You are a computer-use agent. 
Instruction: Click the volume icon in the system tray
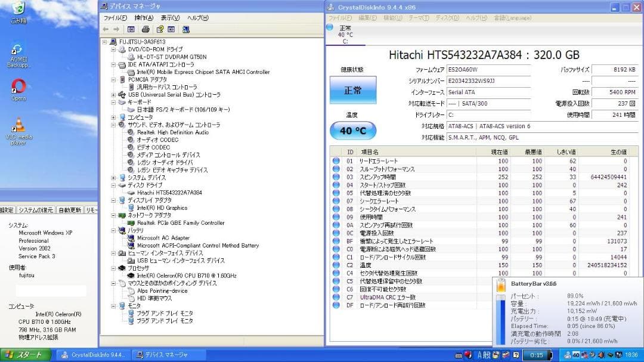(x=601, y=355)
